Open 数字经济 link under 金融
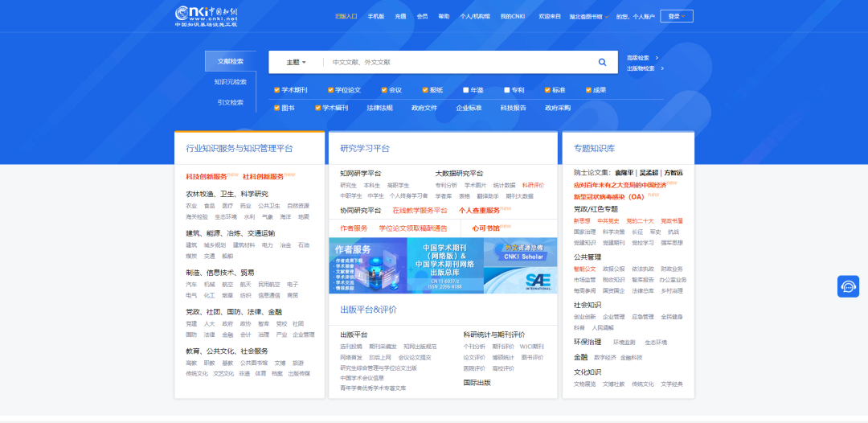Viewport: 868px width, 423px height. (604, 357)
